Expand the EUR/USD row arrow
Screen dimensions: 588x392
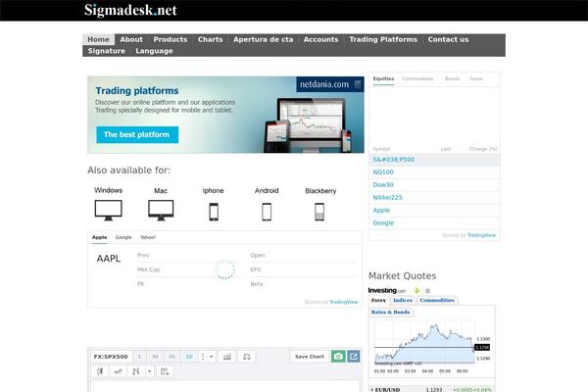(372, 390)
